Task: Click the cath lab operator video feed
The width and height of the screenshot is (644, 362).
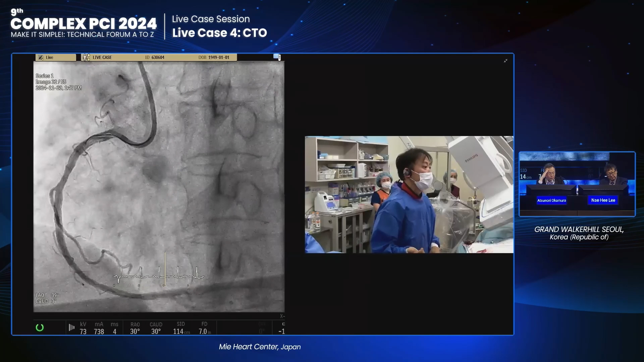Action: tap(409, 194)
